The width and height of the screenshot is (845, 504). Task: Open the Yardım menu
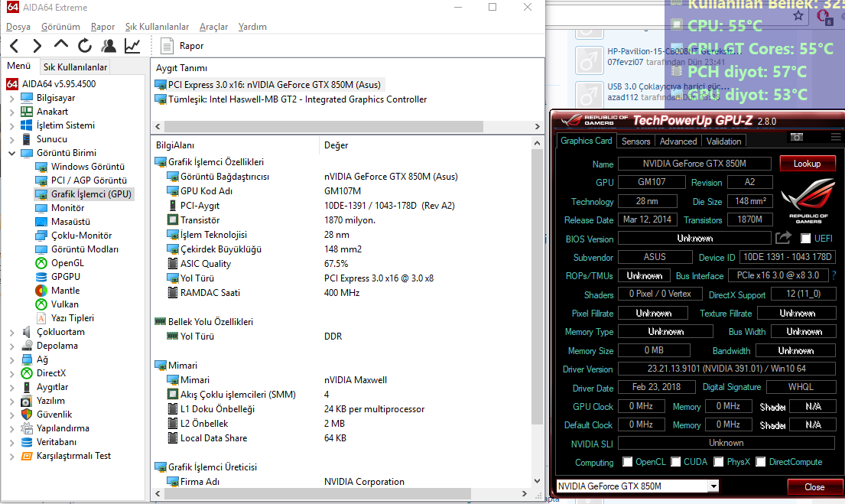(253, 27)
